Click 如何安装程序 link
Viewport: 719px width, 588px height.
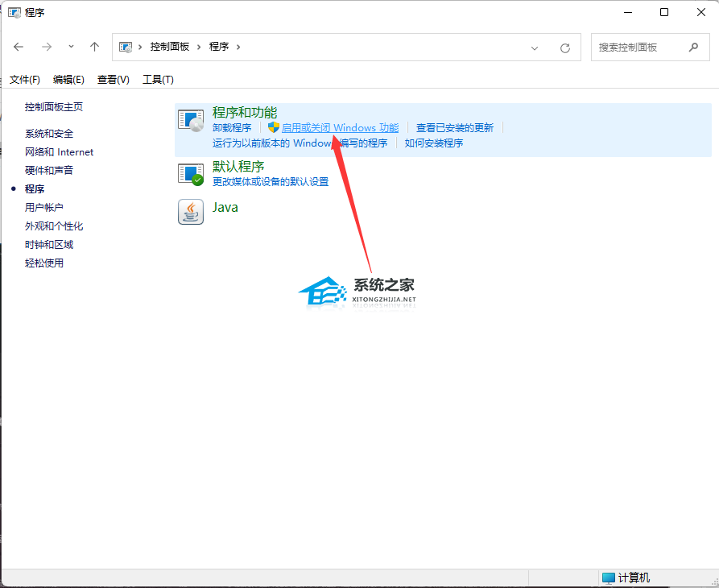tap(433, 143)
